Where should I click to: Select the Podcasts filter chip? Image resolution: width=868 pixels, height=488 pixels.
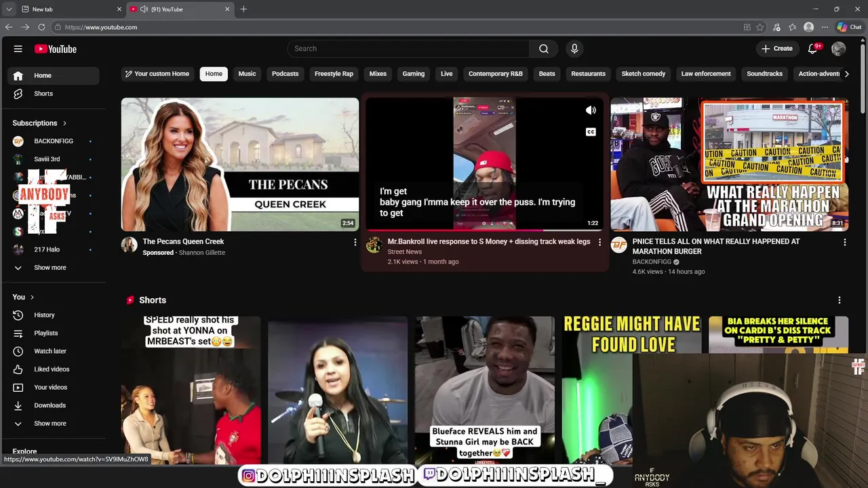click(285, 74)
